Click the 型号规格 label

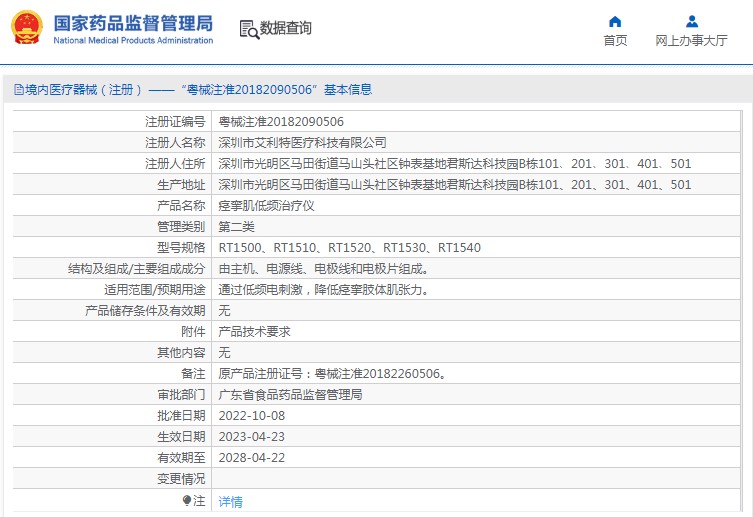(182, 248)
